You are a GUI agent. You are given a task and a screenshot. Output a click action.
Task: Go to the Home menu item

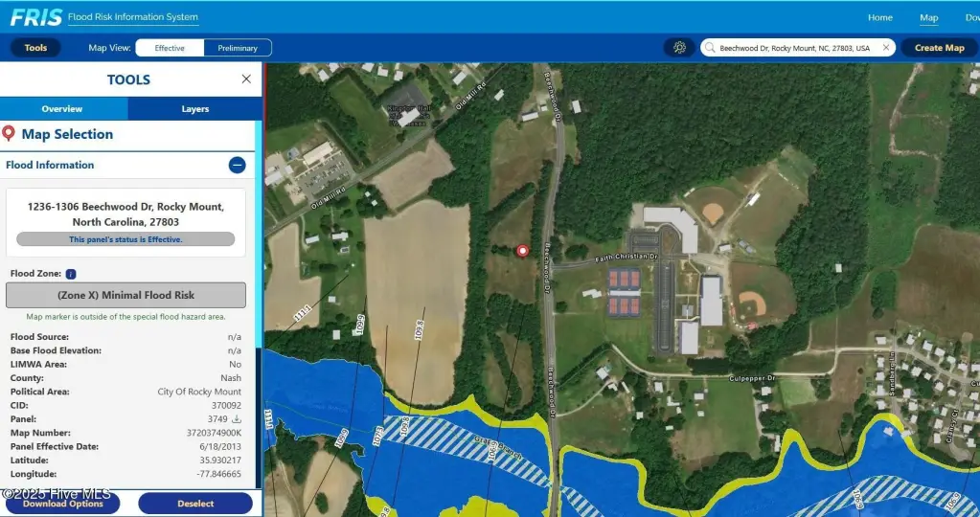click(879, 17)
